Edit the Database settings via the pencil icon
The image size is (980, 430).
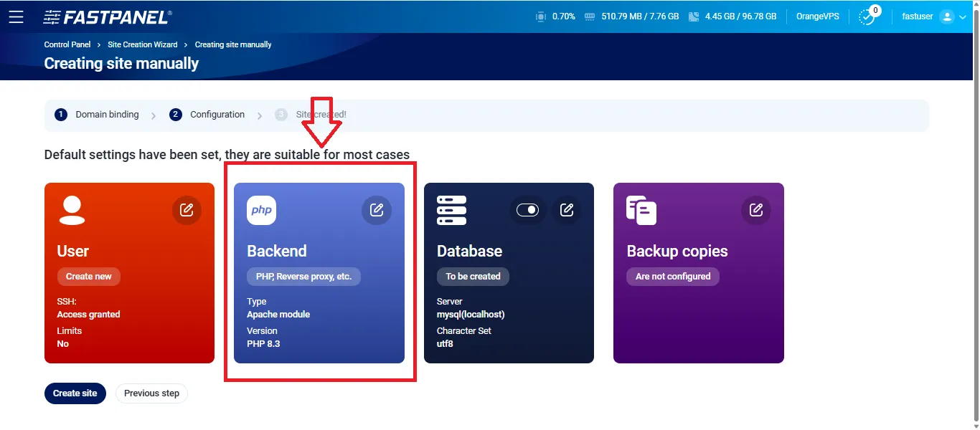(566, 210)
